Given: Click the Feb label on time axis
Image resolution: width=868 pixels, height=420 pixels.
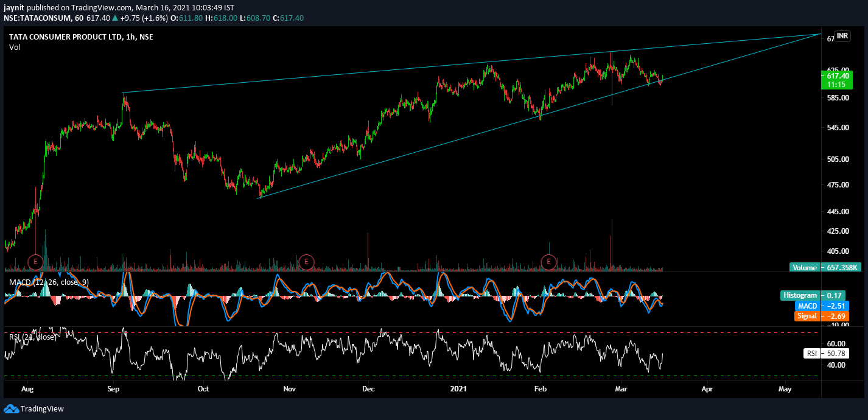Looking at the screenshot, I should coord(539,388).
